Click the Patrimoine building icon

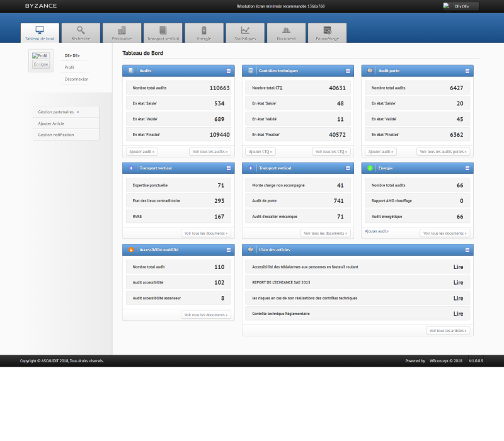click(122, 30)
